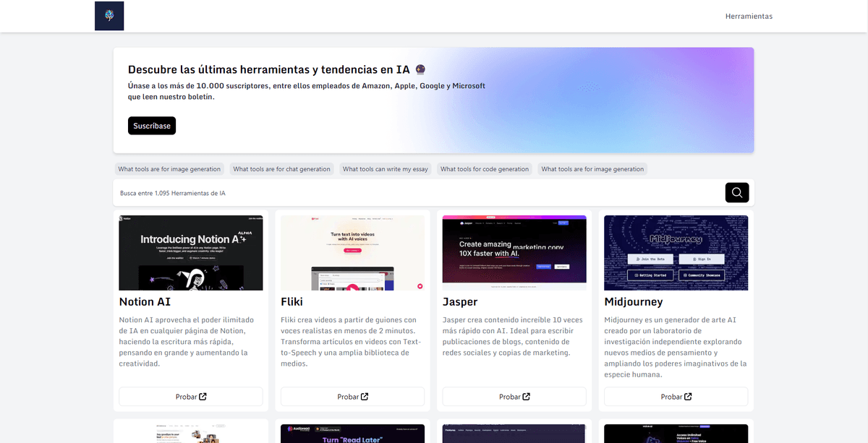
Task: Open the Fliki screenshot thumbnail
Action: (x=353, y=253)
